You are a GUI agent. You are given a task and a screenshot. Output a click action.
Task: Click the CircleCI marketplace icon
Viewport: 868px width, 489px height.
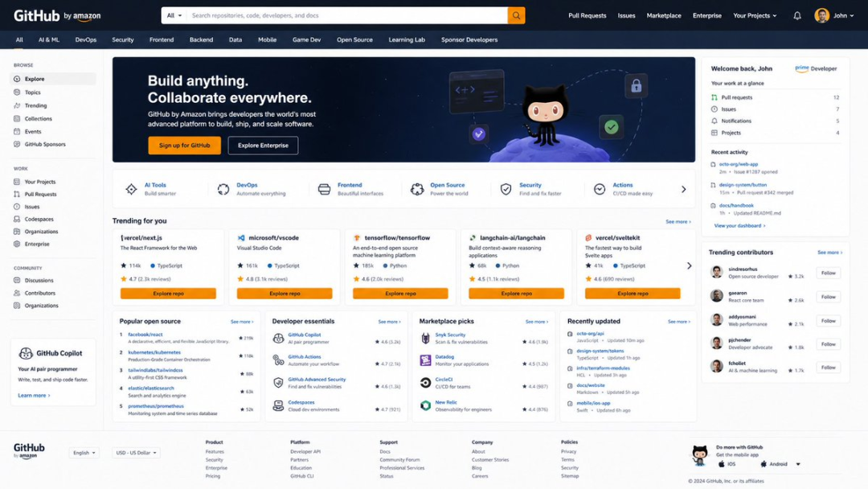click(425, 383)
